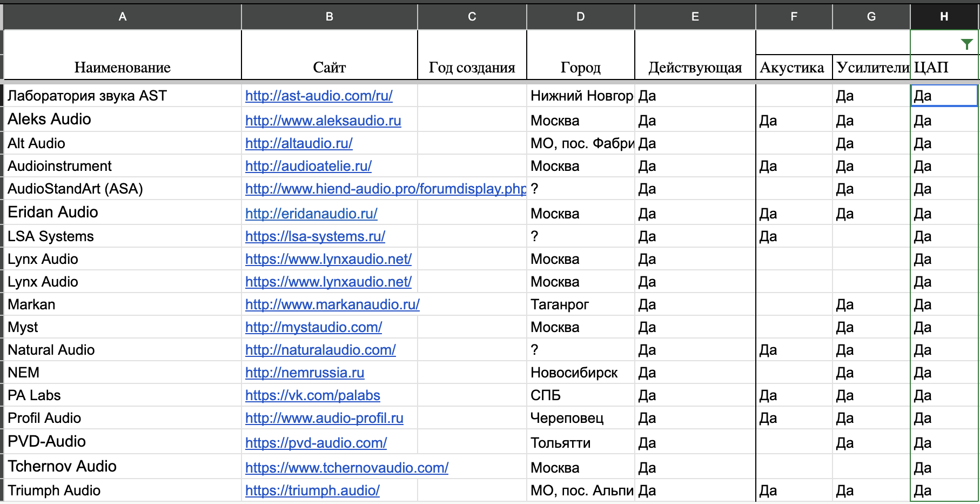This screenshot has width=980, height=504.
Task: Open the aleksaudio.ru website link
Action: click(323, 121)
